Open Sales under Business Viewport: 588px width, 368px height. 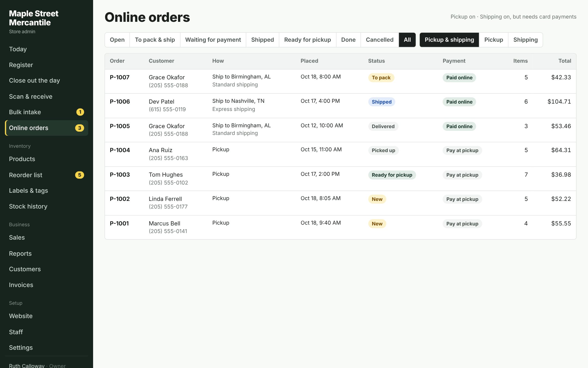(46, 237)
